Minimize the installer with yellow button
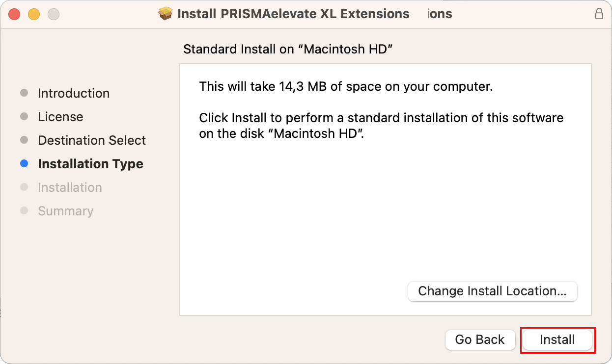This screenshot has height=364, width=612. [34, 14]
